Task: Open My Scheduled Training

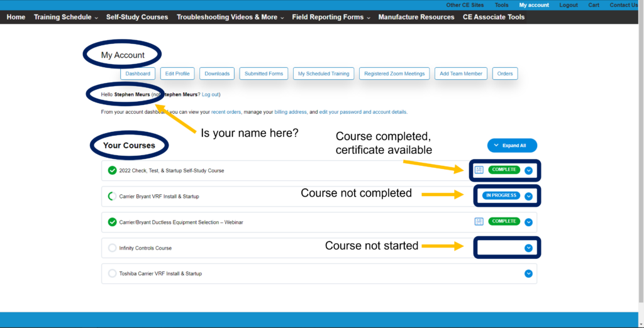Action: coord(324,74)
